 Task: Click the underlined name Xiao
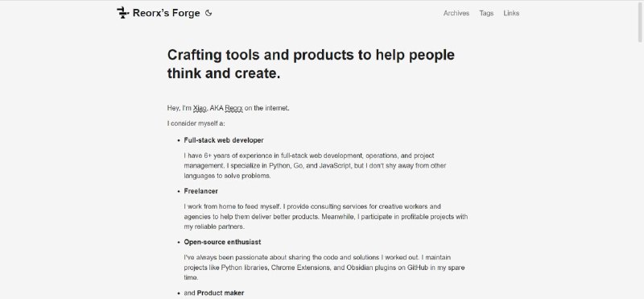(x=200, y=108)
